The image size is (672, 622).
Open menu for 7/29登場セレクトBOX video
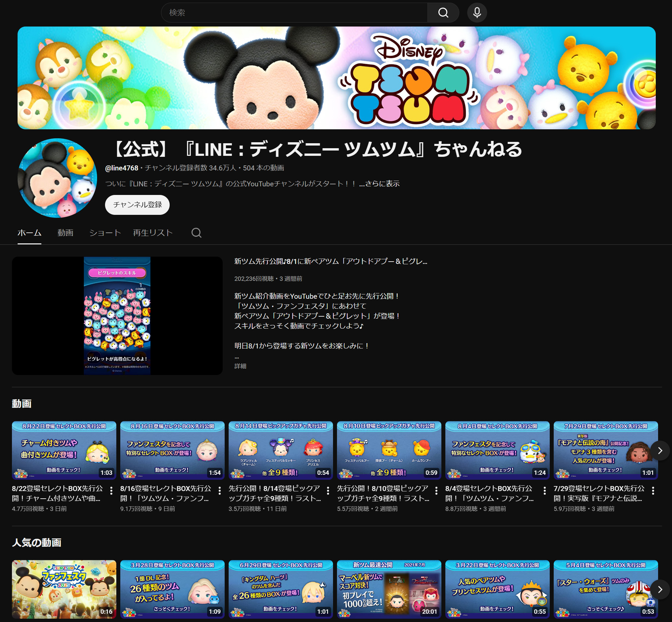coord(653,490)
